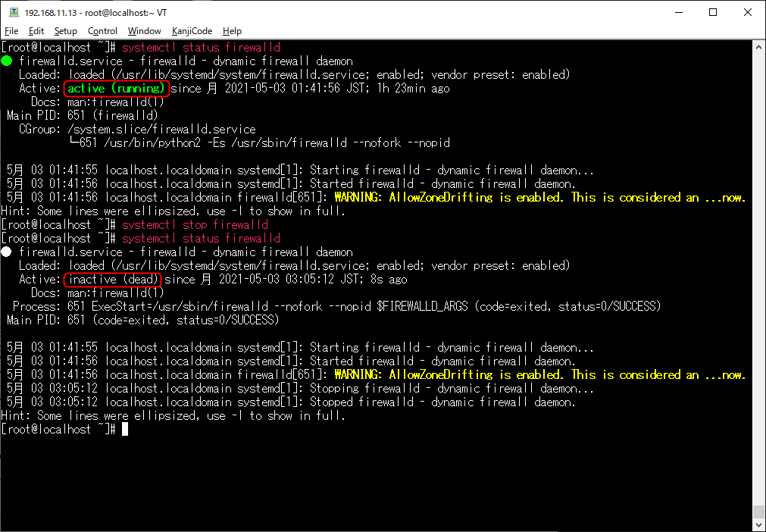Open the Setup menu
This screenshot has height=532, width=766.
pyautogui.click(x=65, y=31)
